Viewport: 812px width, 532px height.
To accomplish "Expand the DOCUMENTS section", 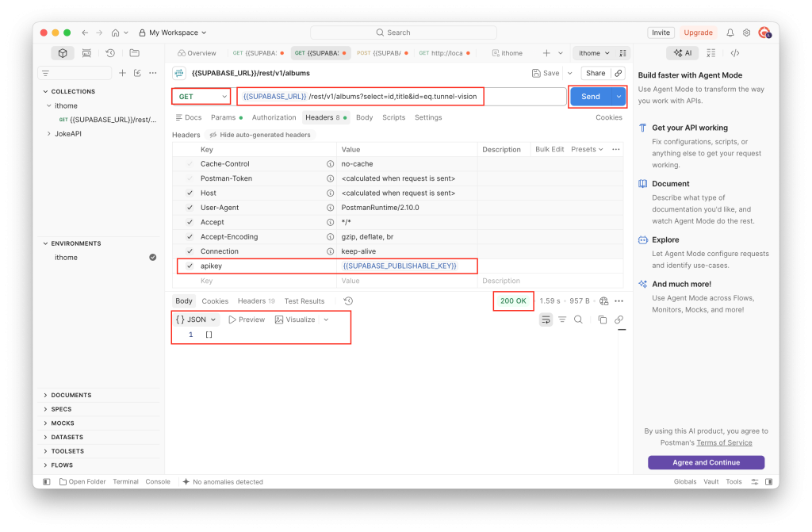I will click(x=45, y=396).
